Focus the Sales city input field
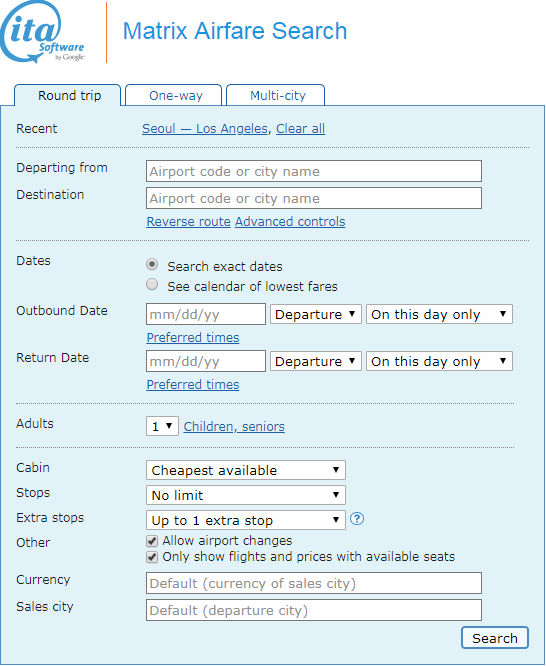546x666 pixels. click(x=314, y=610)
